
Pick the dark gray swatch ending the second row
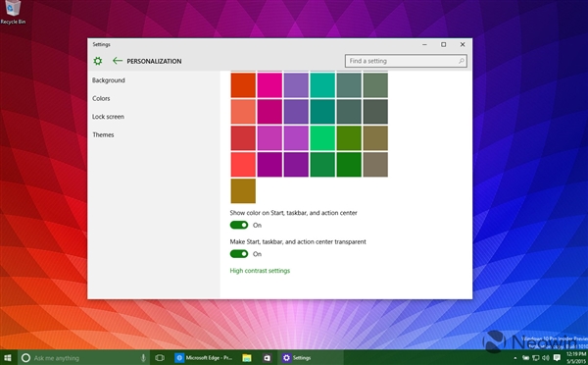375,112
